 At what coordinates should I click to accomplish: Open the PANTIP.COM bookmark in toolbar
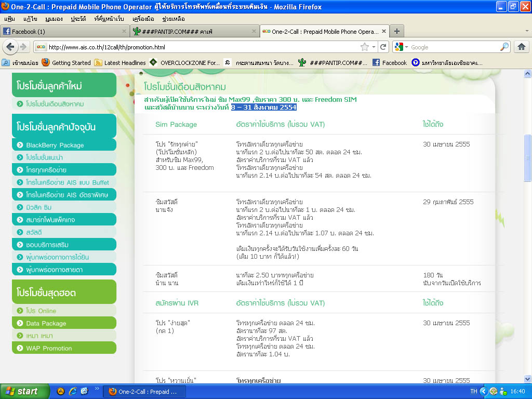point(333,62)
